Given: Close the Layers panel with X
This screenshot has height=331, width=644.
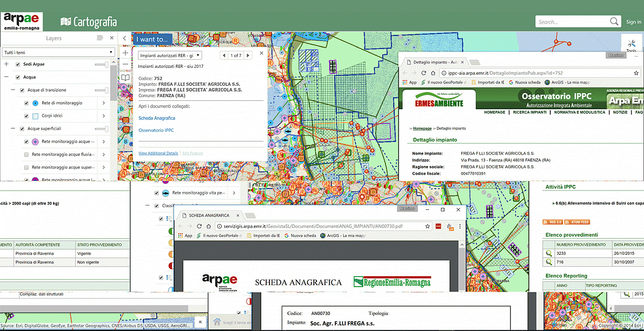Looking at the screenshot, I should (112, 38).
